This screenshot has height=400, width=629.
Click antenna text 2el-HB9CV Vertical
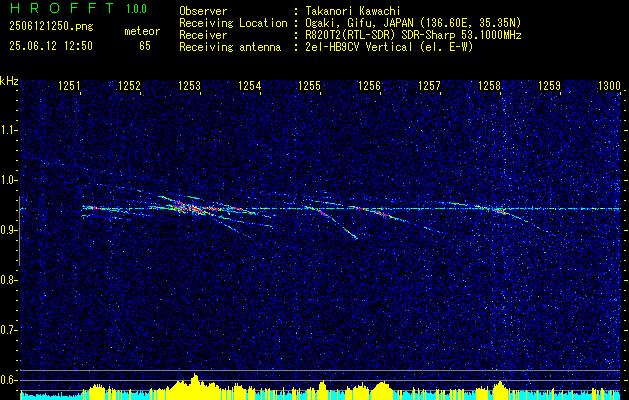[359, 47]
